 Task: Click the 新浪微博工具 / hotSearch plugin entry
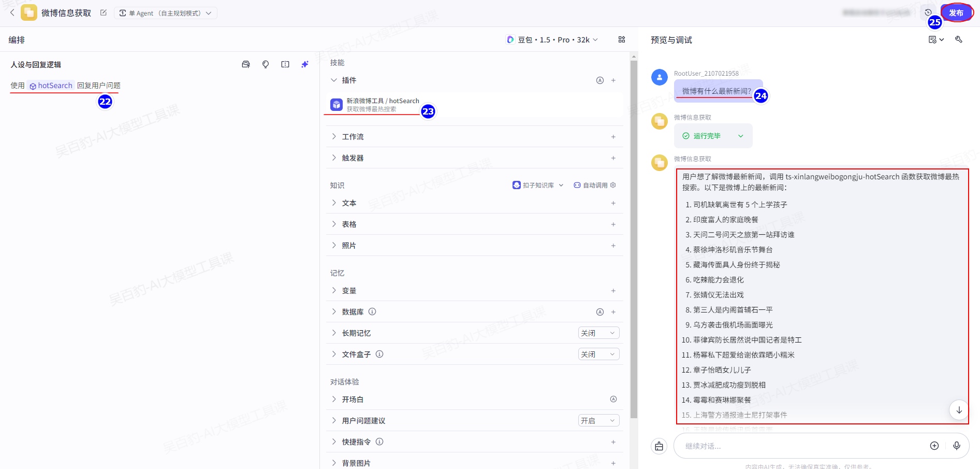382,105
